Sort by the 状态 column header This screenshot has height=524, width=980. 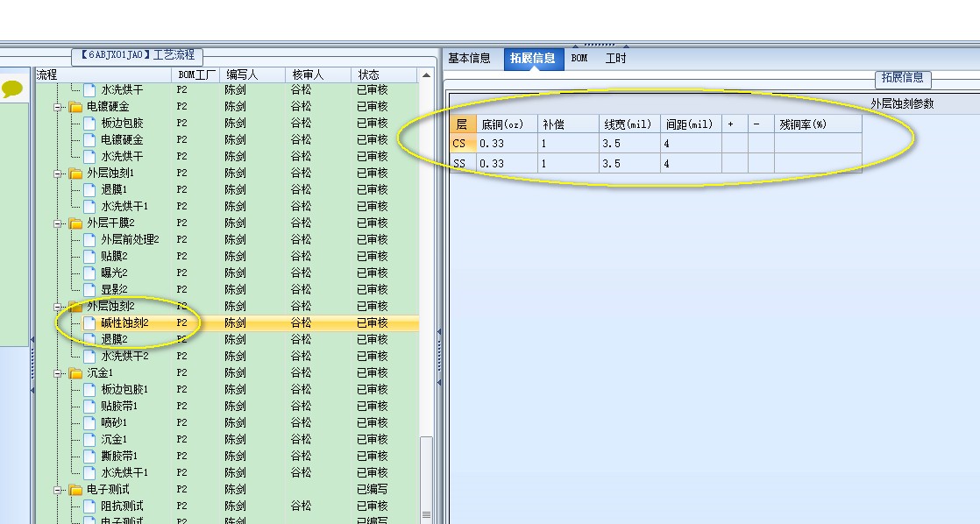pos(385,75)
